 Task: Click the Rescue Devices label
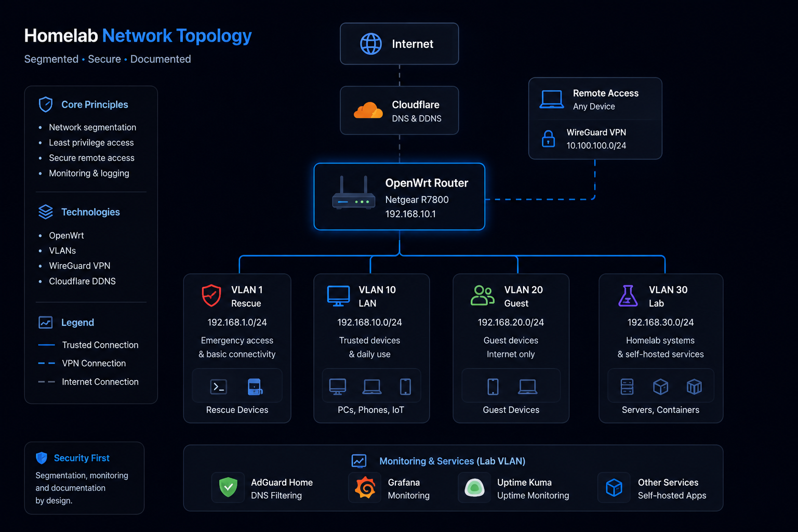(x=237, y=410)
